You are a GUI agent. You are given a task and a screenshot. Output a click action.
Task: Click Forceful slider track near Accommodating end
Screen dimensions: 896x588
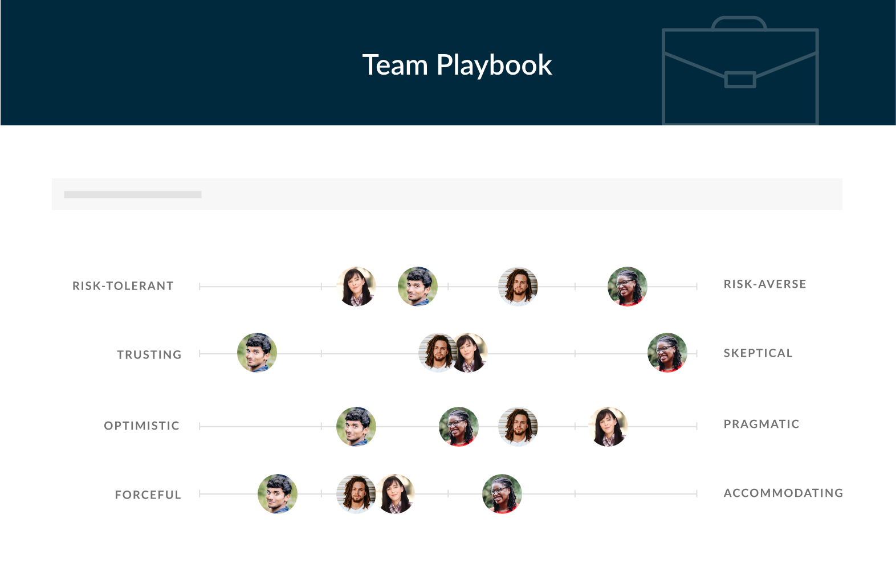[638, 494]
